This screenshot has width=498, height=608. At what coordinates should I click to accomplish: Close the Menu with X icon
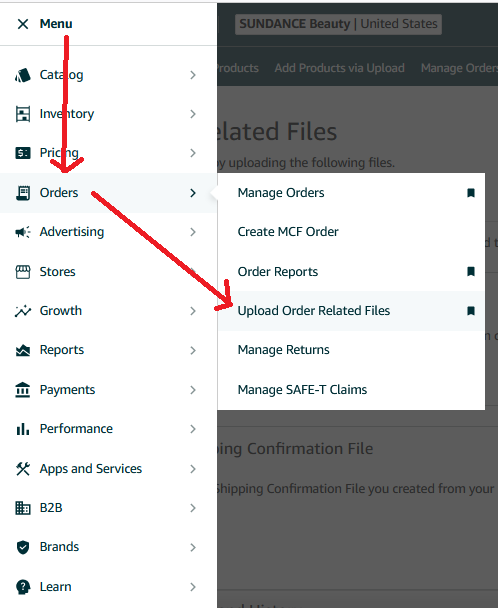pyautogui.click(x=23, y=24)
